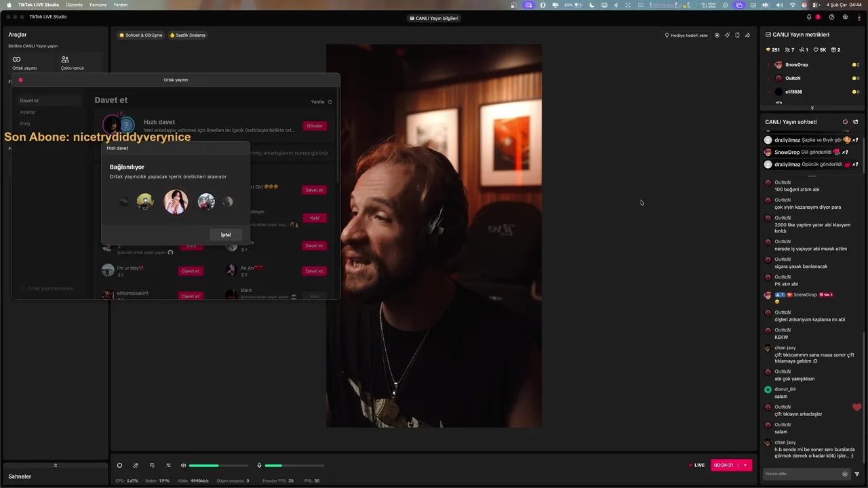Mute the microphone
The width and height of the screenshot is (868, 488).
pyautogui.click(x=259, y=465)
